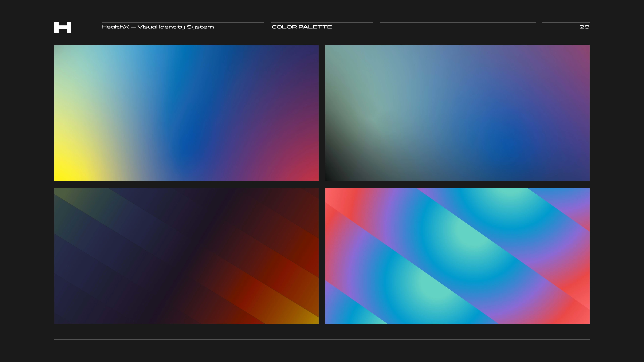
Task: Click the bottom white divider line
Action: pos(322,340)
